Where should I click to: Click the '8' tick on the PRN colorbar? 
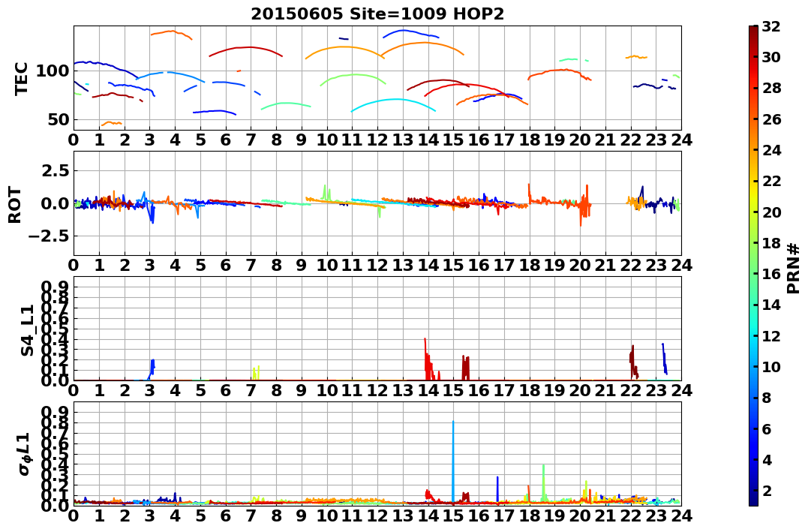point(767,398)
